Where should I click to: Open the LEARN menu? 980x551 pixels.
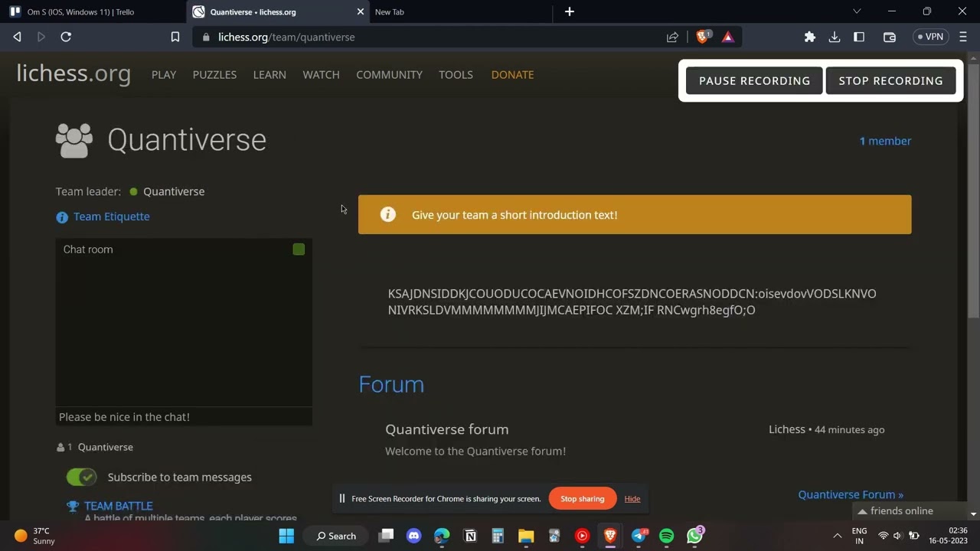[x=269, y=74]
